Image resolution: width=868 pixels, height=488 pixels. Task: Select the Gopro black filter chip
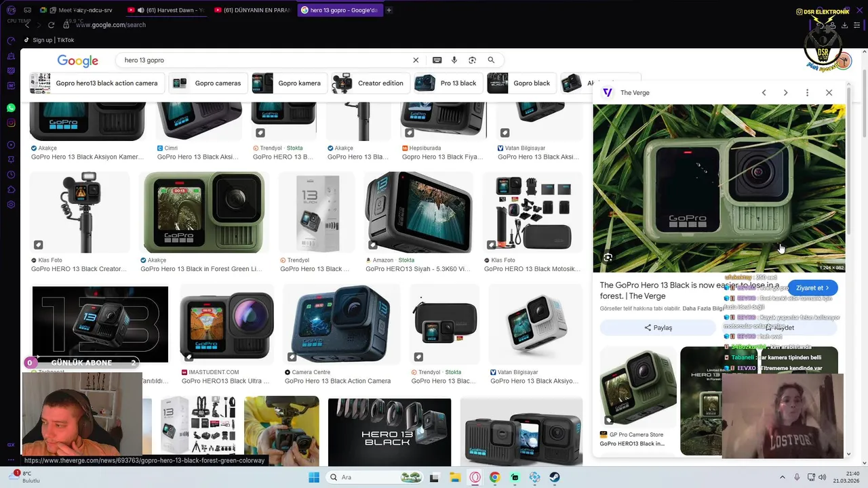(521, 83)
